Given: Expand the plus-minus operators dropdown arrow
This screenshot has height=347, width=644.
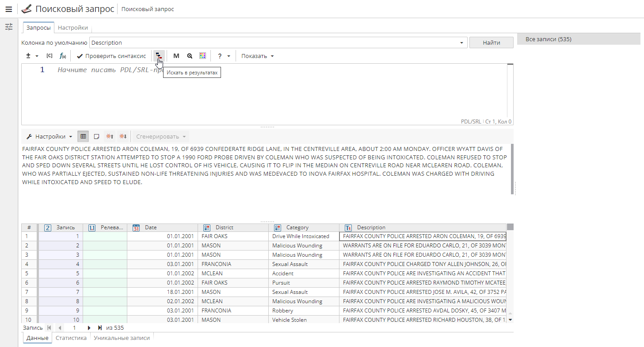Looking at the screenshot, I should (37, 56).
